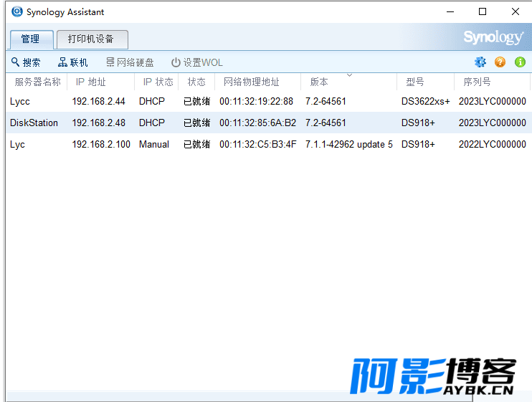
Task: Sort by the 状态 column header
Action: coord(196,82)
